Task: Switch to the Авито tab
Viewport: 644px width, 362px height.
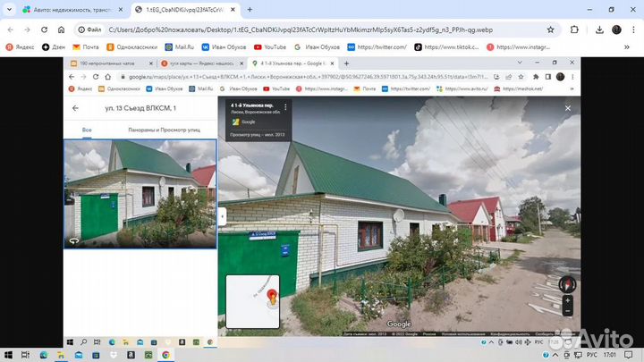Action: tap(73, 10)
